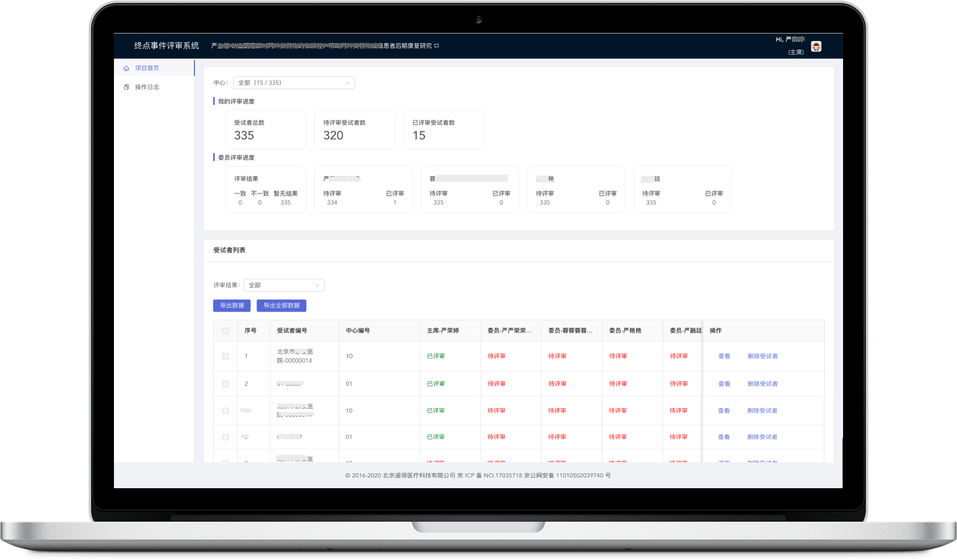Click the home icon beside 项目首页

point(126,68)
